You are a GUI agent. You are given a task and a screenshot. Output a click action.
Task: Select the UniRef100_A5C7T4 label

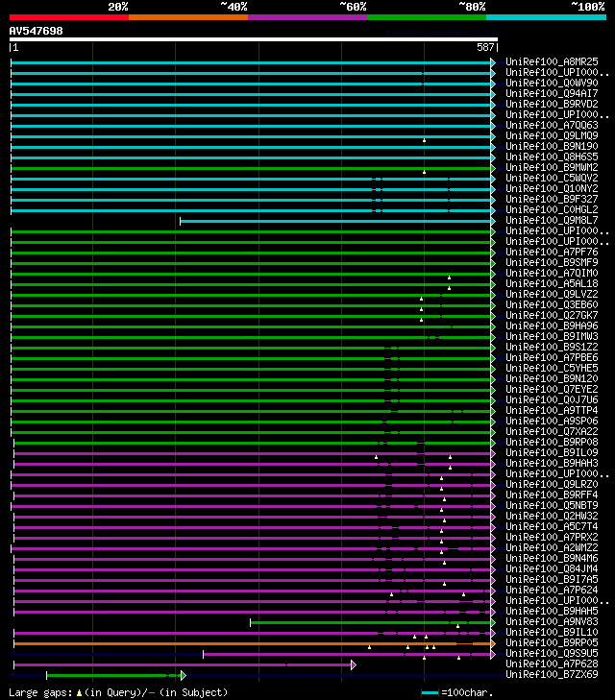point(552,527)
